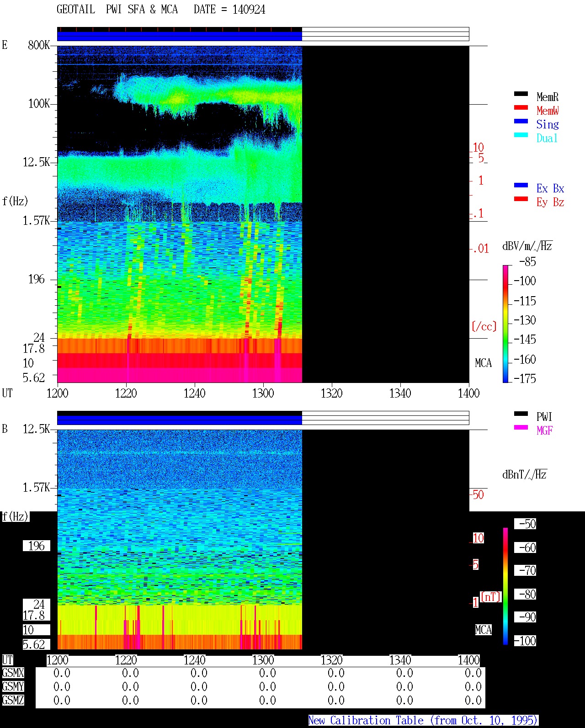Click the black MemR legend swatch
Screen dimensions: 585x728
tap(521, 94)
